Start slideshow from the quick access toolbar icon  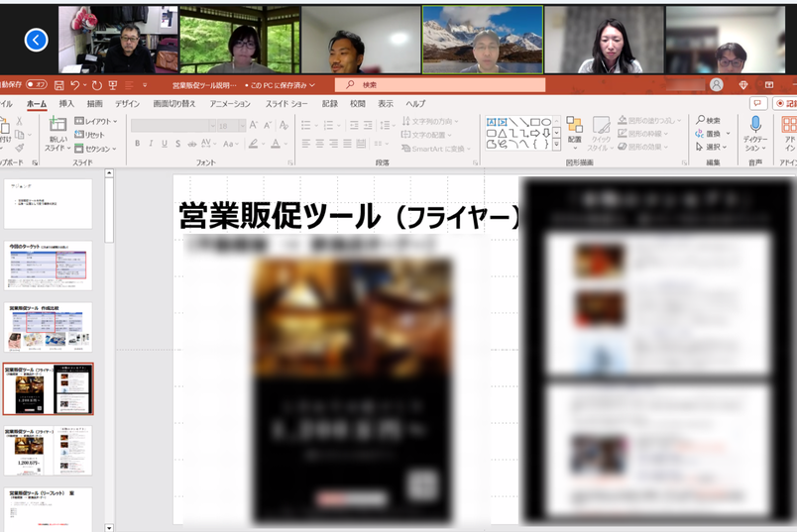[113, 85]
